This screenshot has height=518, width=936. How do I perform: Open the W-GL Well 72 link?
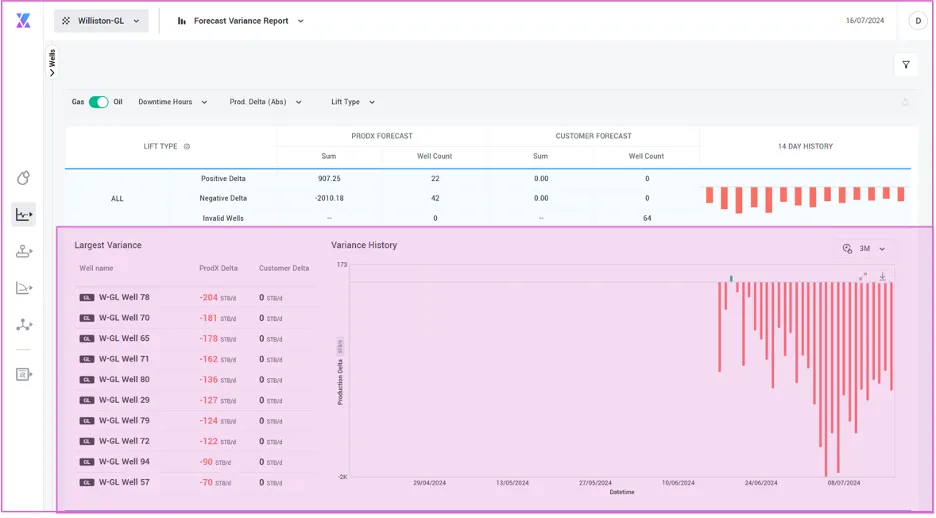click(x=124, y=441)
